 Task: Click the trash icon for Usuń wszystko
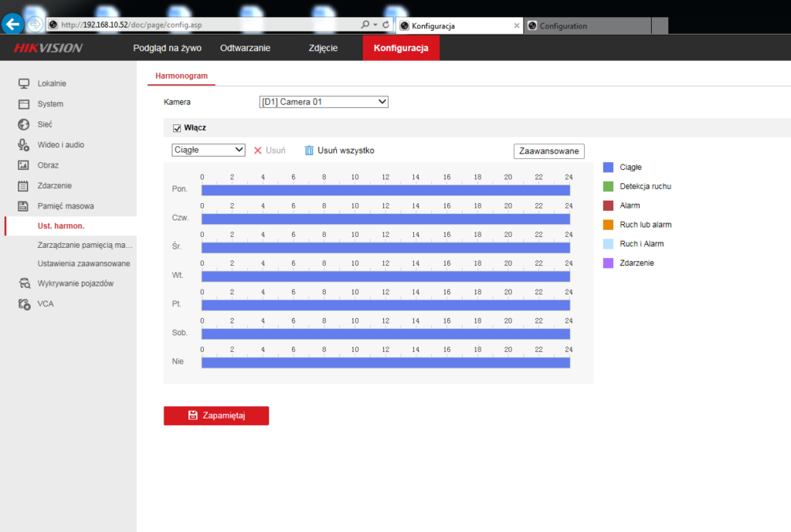point(309,151)
